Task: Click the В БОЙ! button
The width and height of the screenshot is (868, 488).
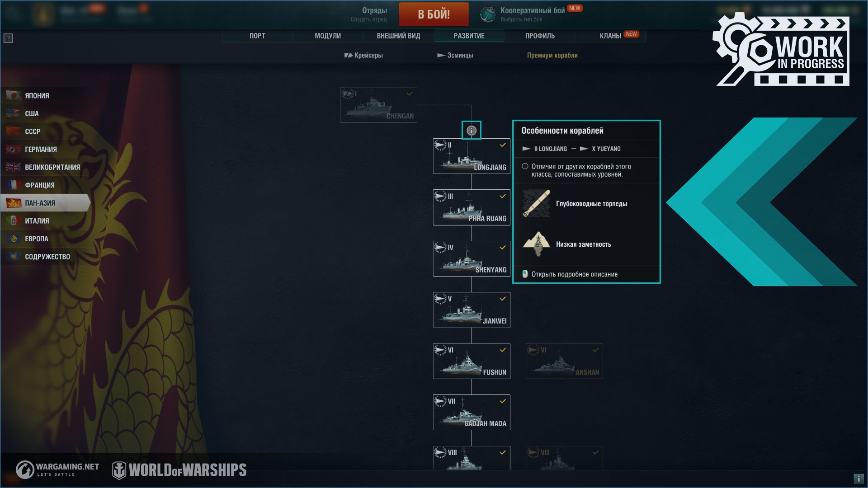Action: (434, 14)
